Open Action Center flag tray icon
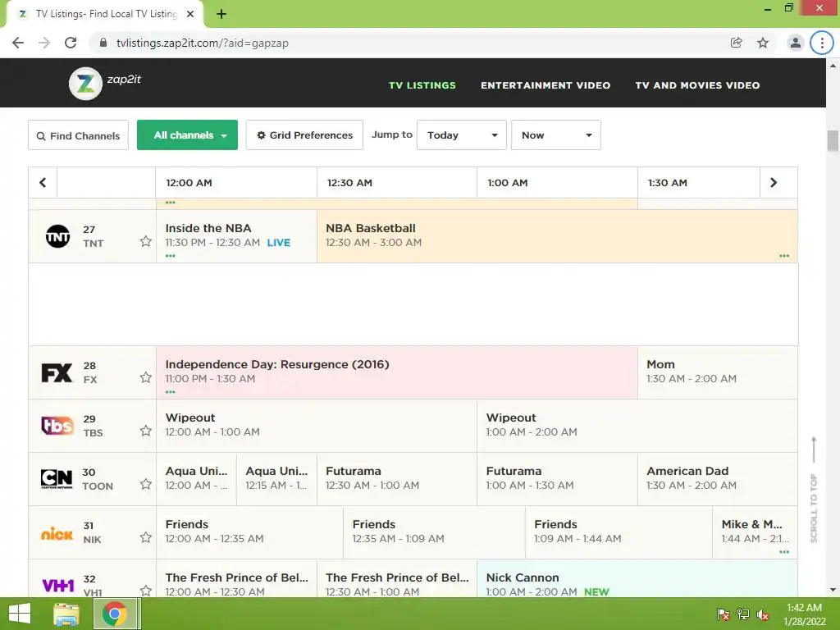 coord(723,614)
